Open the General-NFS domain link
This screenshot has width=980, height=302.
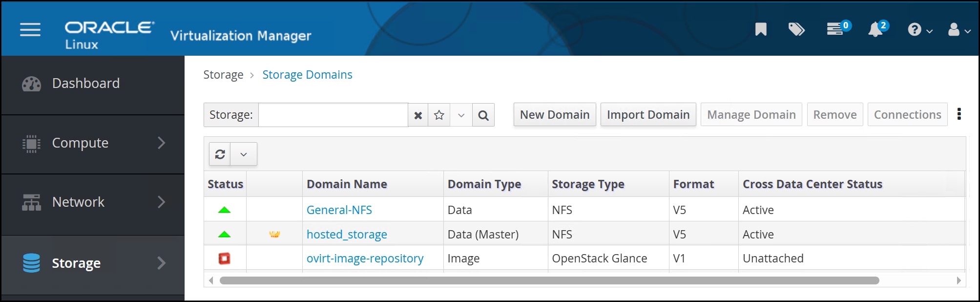[x=339, y=210]
